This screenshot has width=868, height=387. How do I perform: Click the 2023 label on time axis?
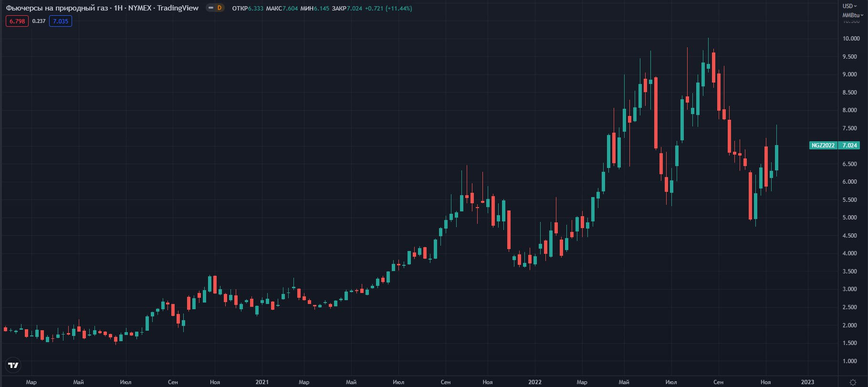[807, 382]
